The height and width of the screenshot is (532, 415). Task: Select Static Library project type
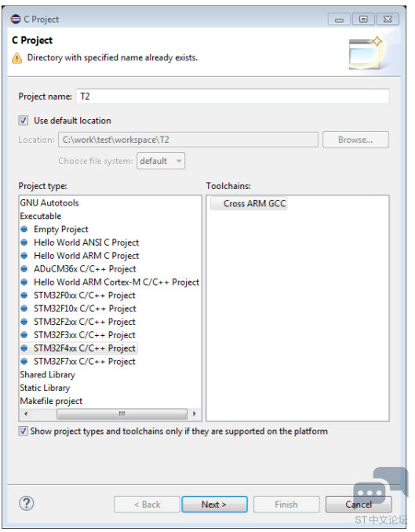pos(45,388)
